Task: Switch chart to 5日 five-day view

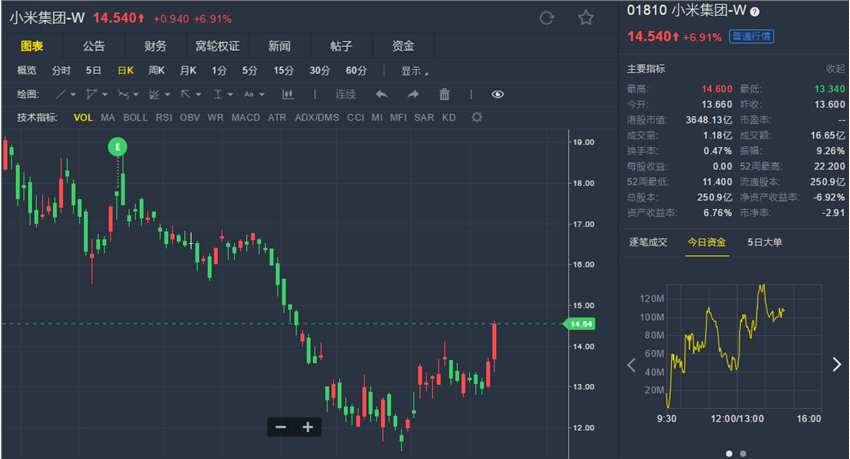Action: tap(93, 70)
